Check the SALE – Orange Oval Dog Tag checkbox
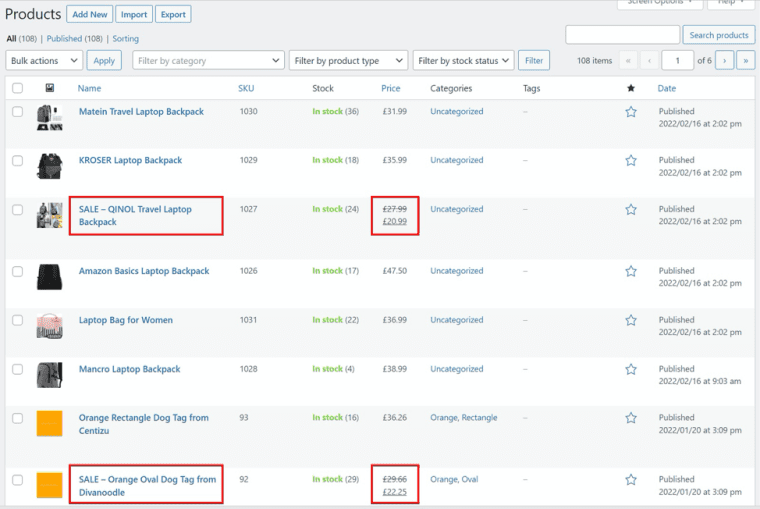Viewport: 760px width, 509px height. (x=17, y=480)
